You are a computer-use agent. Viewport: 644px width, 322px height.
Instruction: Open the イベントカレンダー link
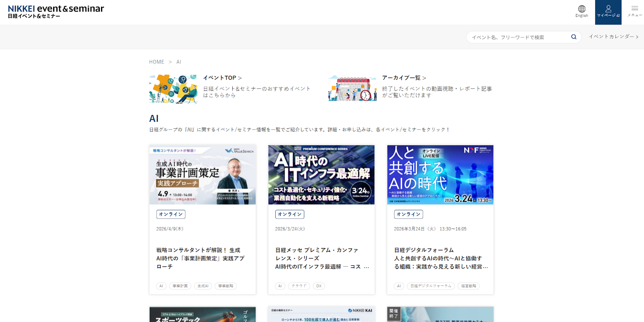[613, 37]
